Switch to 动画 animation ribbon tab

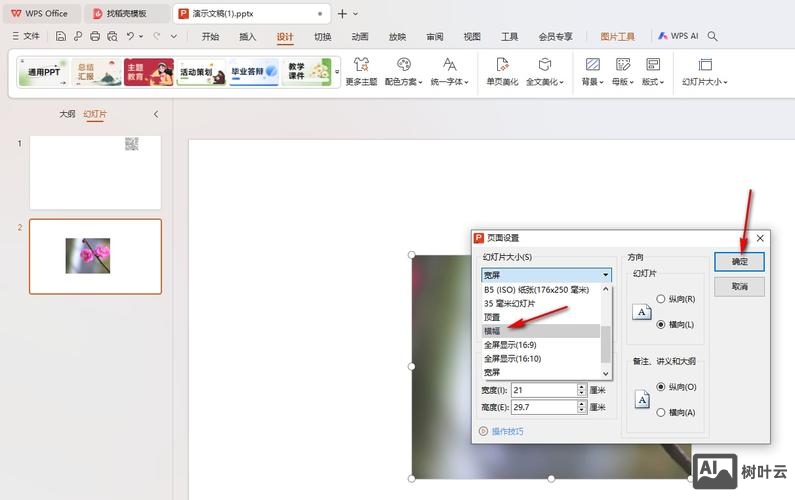point(360,37)
